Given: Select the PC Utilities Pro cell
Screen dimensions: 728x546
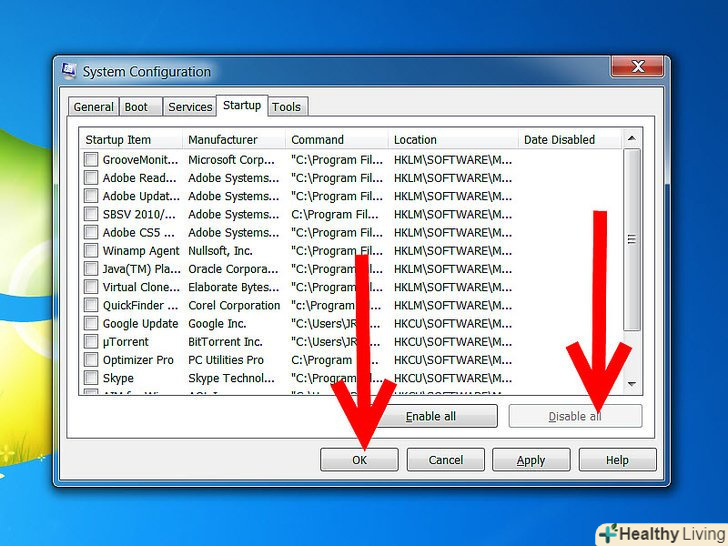Looking at the screenshot, I should [226, 360].
